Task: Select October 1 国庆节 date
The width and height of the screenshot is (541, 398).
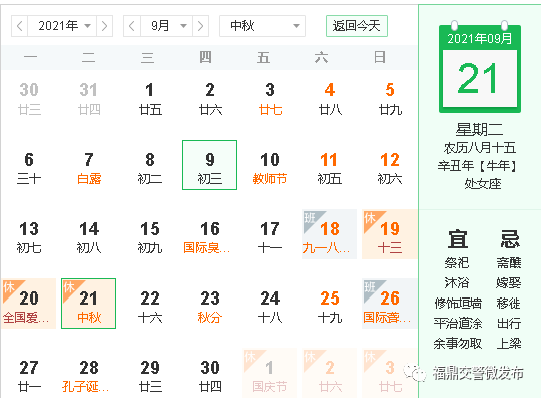Action: [x=270, y=374]
